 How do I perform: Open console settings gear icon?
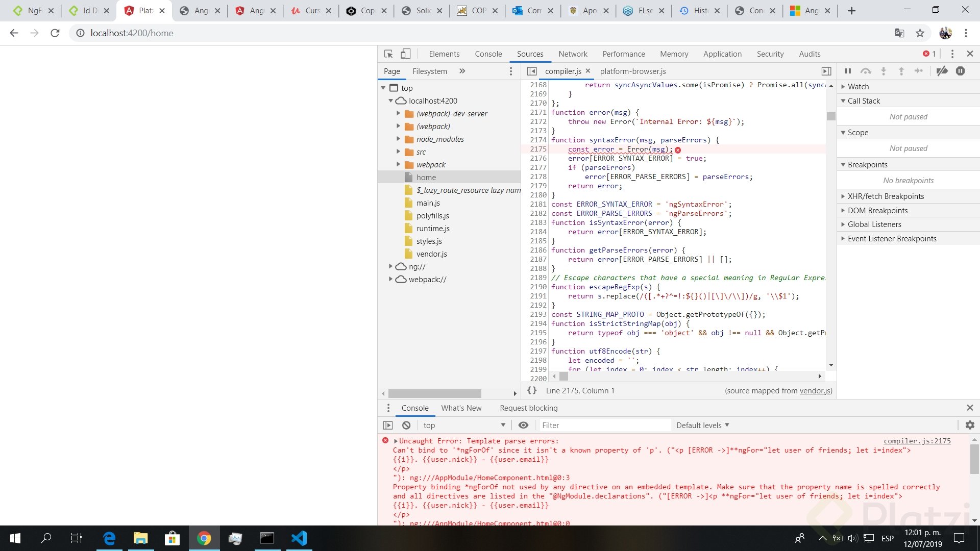coord(970,425)
